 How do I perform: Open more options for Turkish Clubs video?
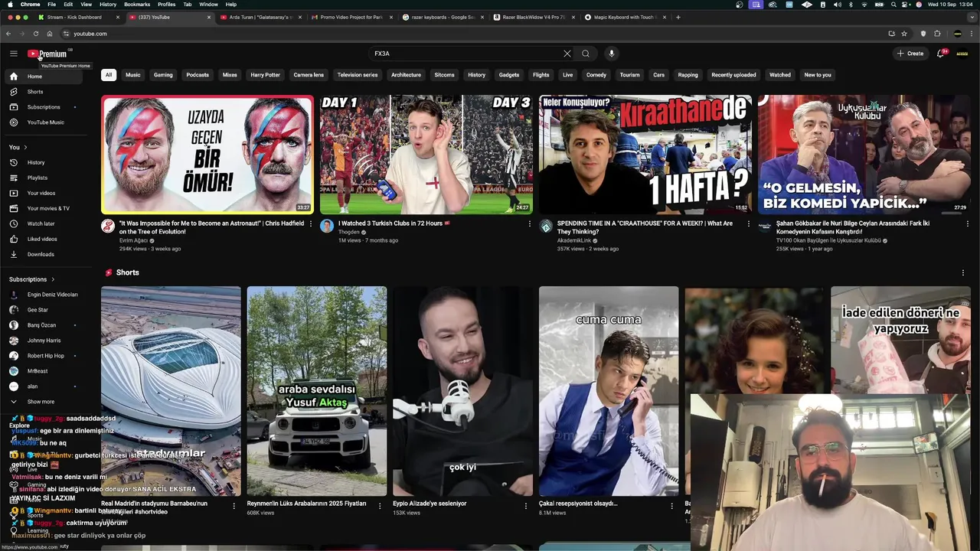tap(529, 224)
